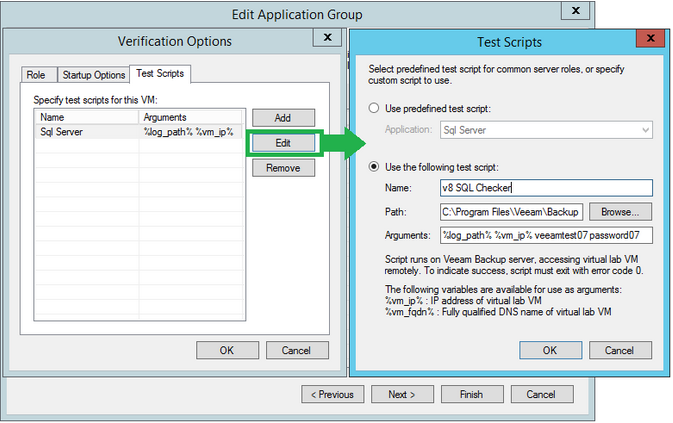Focus the Arguments text box

pyautogui.click(x=546, y=235)
